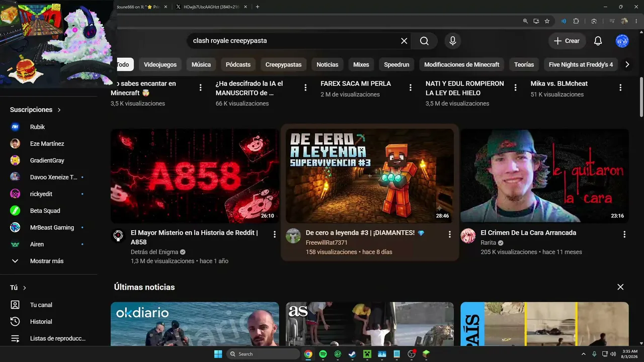This screenshot has height=362, width=644.
Task: Open more options for El Crimen De La Cara Arrancada
Action: click(624, 234)
